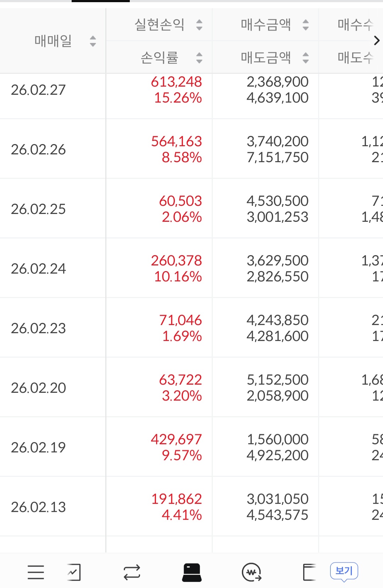Tap the document icon beside 보기

(x=309, y=572)
